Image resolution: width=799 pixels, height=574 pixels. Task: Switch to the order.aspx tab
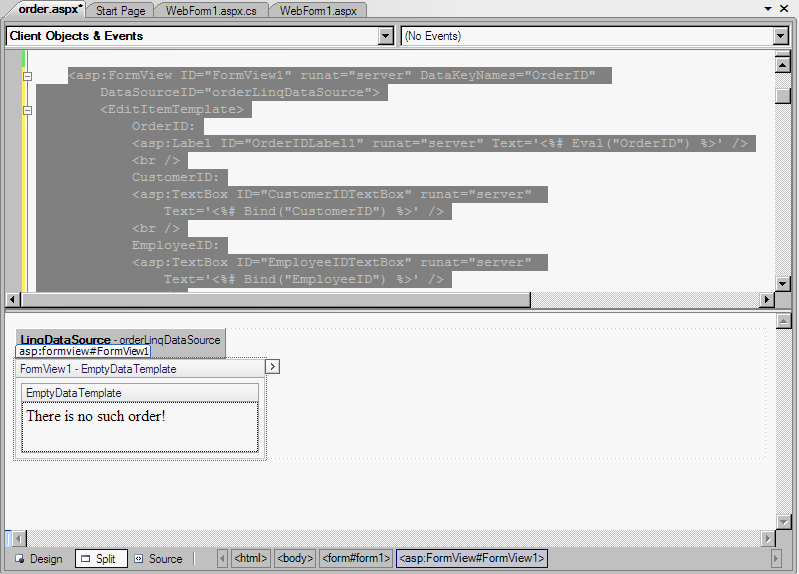[x=49, y=9]
